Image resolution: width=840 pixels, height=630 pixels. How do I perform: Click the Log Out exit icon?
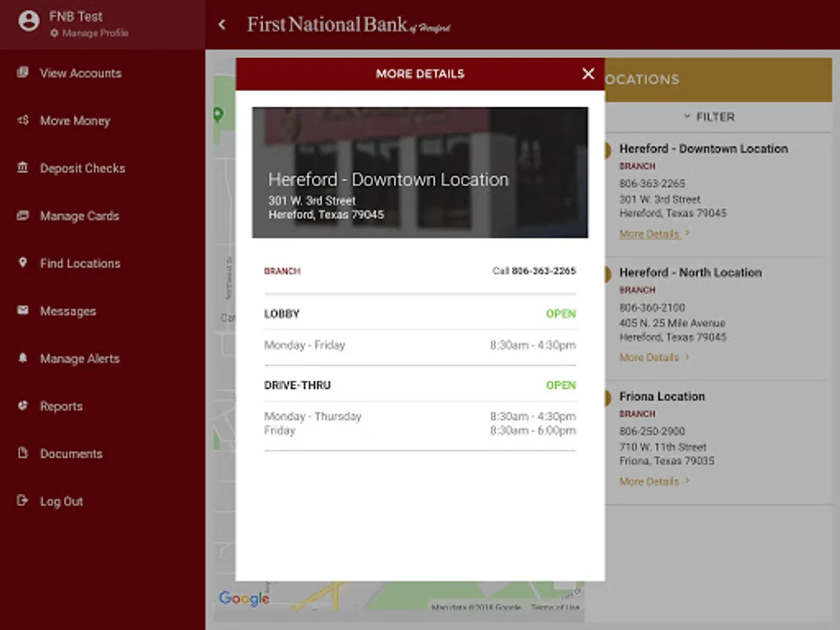pyautogui.click(x=23, y=500)
